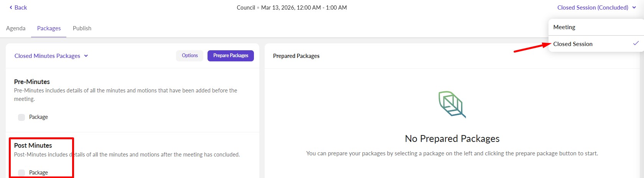Select Meeting from the session menu
This screenshot has width=644, height=178.
tap(564, 27)
